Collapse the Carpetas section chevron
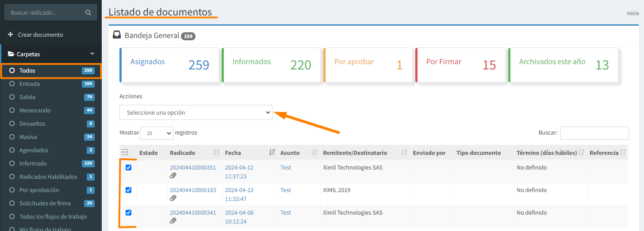This screenshot has width=644, height=231. (x=92, y=54)
